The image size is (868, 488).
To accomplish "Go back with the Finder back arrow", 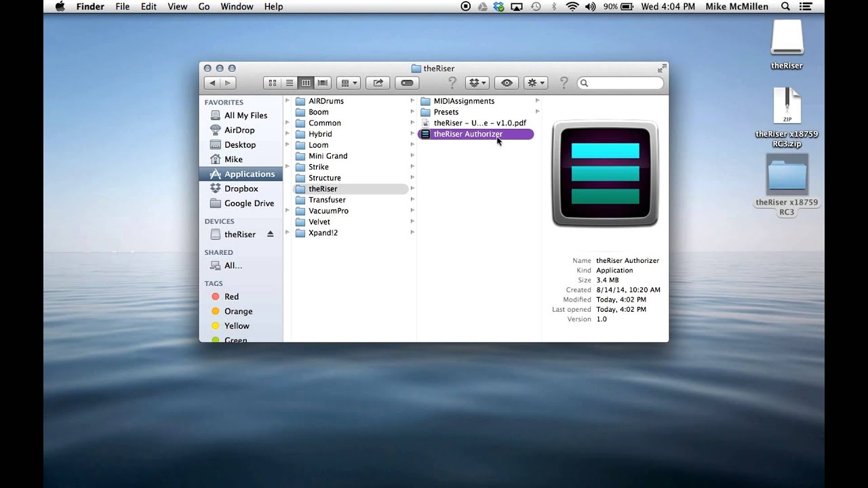I will [212, 83].
